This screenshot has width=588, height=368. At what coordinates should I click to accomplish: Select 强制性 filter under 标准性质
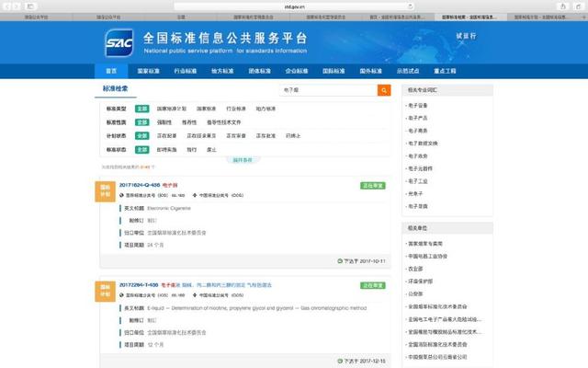(x=164, y=121)
